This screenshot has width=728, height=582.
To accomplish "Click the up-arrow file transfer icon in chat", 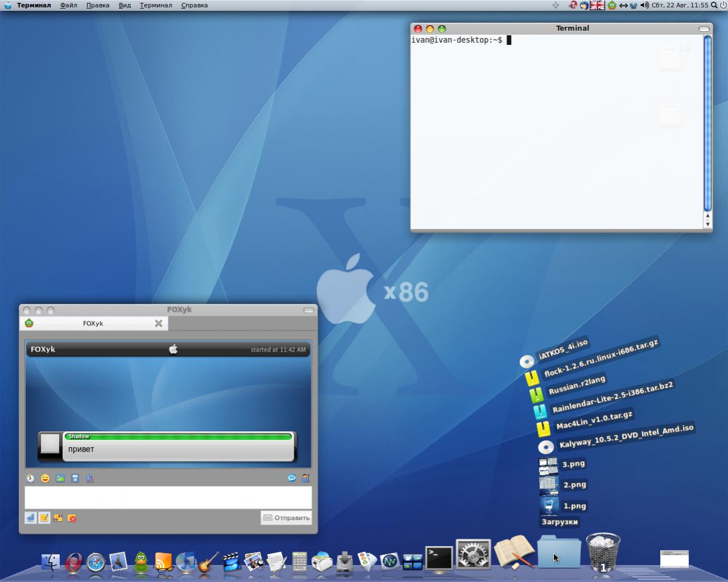I will [89, 478].
